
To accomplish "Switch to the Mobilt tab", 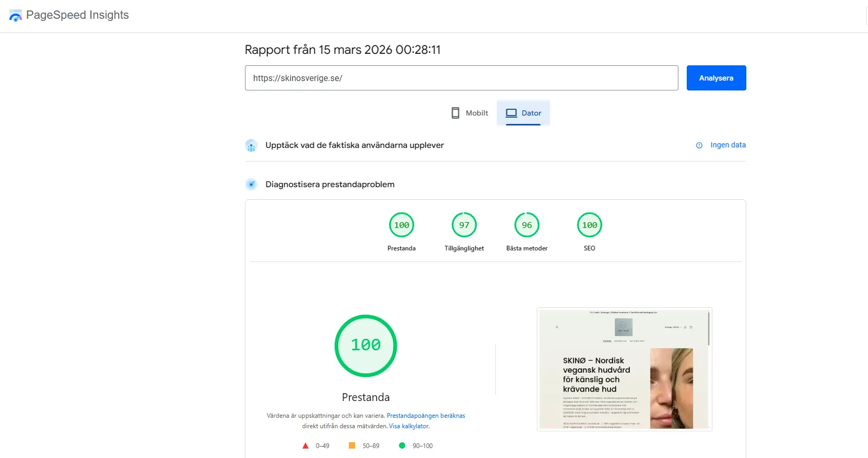I will pyautogui.click(x=469, y=113).
